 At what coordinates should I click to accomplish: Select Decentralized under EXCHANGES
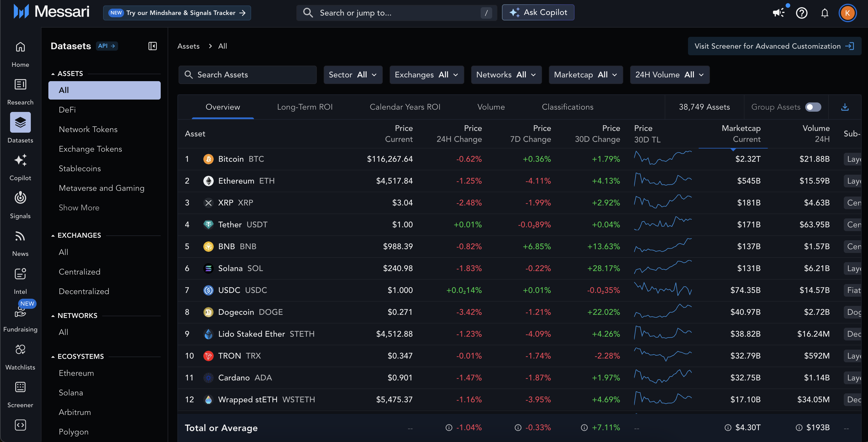84,292
